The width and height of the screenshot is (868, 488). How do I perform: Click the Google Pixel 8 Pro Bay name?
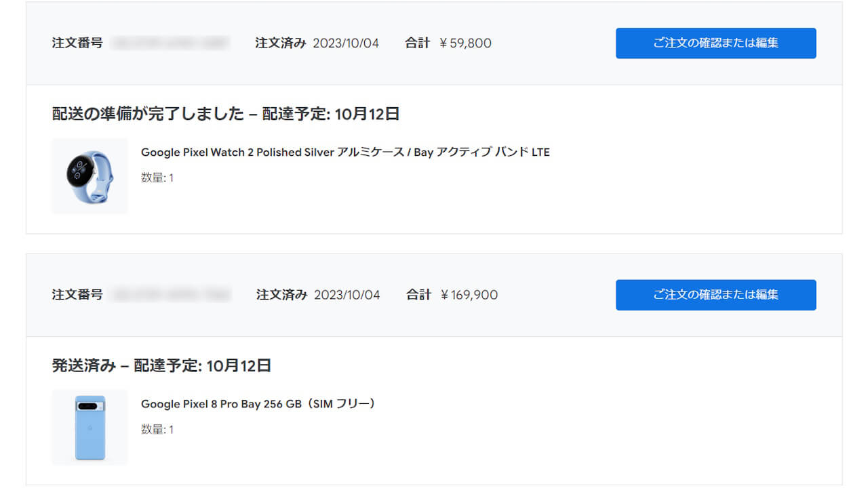tap(258, 404)
